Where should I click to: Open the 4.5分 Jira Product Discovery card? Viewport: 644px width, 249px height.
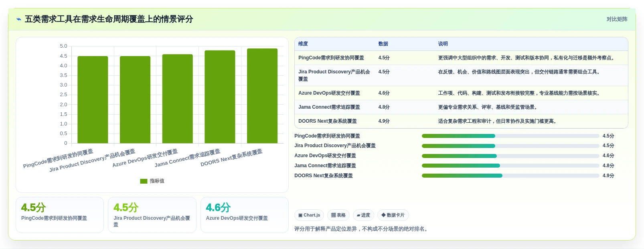152,215
